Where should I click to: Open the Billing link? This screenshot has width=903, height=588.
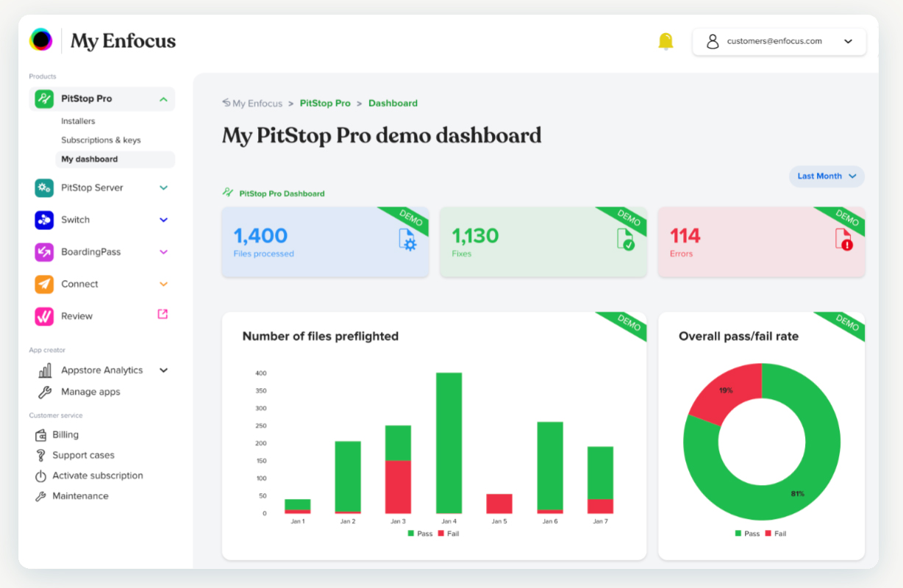[x=65, y=435]
